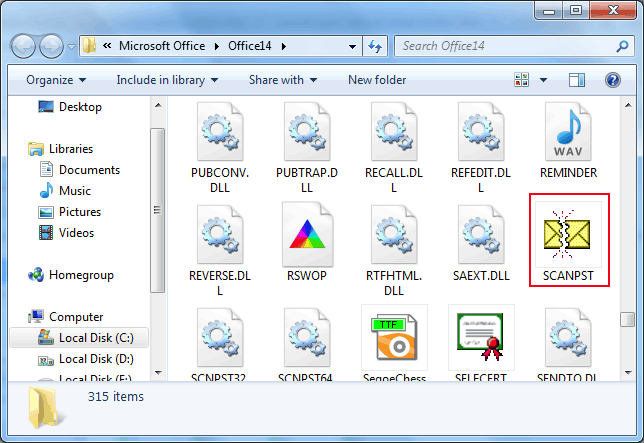Select the SAEXT.DLL file icon
The height and width of the screenshot is (443, 644).
tap(481, 234)
